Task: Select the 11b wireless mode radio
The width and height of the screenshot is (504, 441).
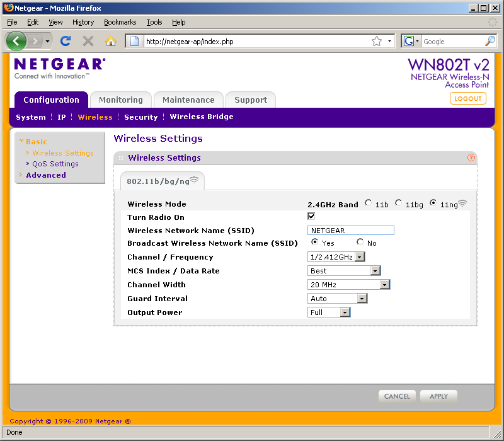Action: tap(369, 203)
